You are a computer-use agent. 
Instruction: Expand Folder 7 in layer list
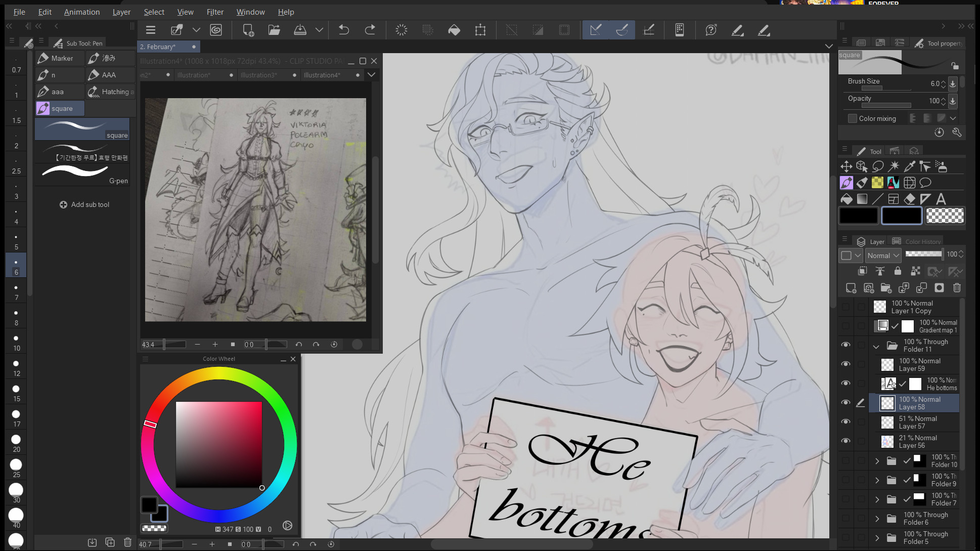click(x=877, y=499)
